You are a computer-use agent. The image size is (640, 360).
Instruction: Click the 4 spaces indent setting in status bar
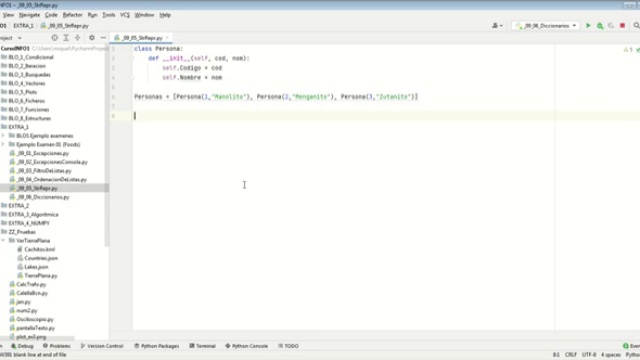click(x=611, y=355)
